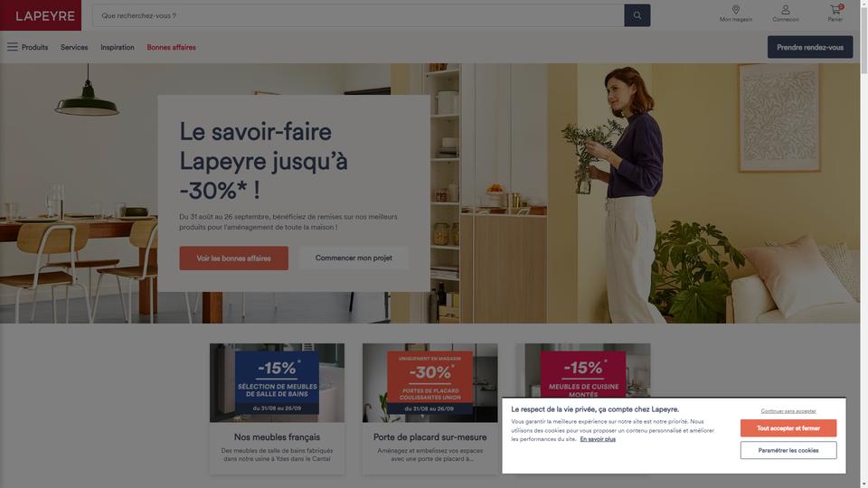Click Voir les bonnes affaires button
The height and width of the screenshot is (488, 868).
pos(233,258)
